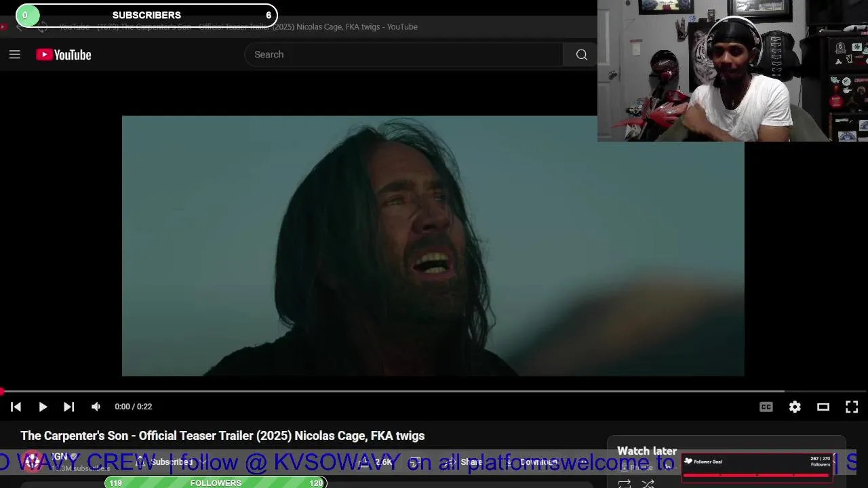This screenshot has width=868, height=488.
Task: Go to the YouTube home logo
Action: (x=64, y=55)
